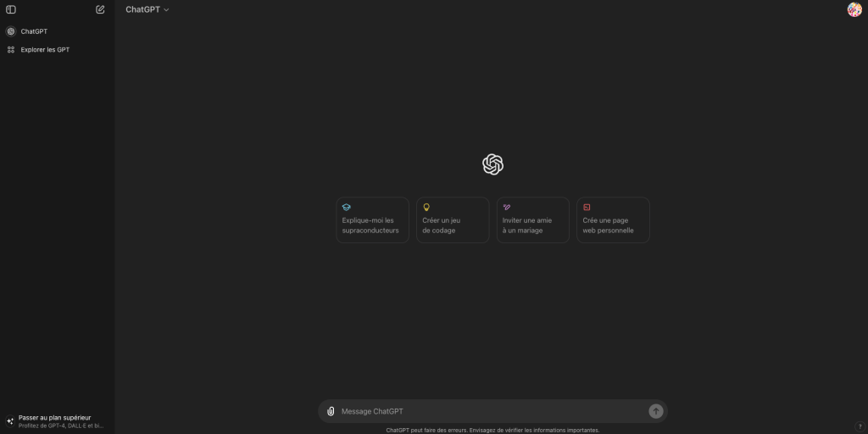Image resolution: width=868 pixels, height=434 pixels.
Task: Click the OpenAI logo in the center
Action: tap(492, 164)
